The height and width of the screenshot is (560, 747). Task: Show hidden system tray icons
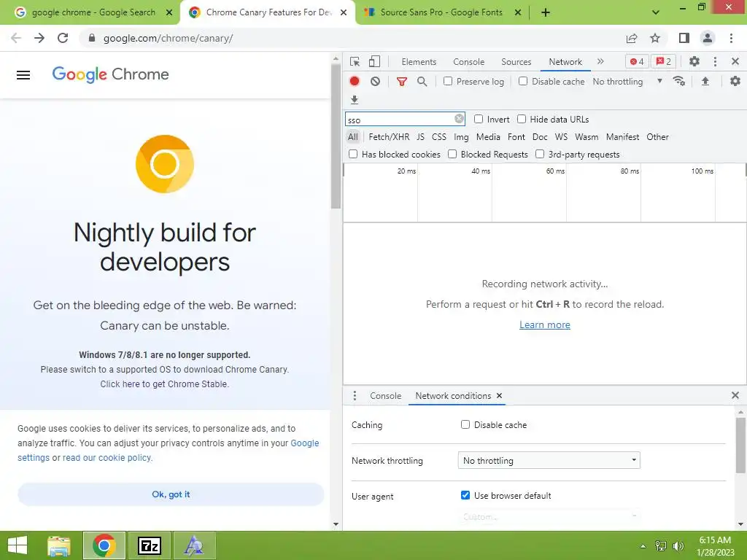click(x=643, y=546)
